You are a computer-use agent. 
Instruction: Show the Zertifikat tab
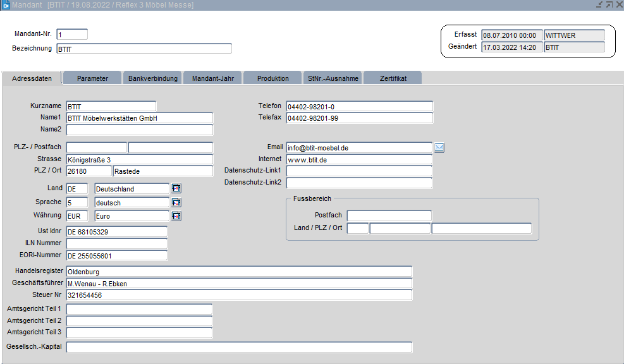point(393,78)
